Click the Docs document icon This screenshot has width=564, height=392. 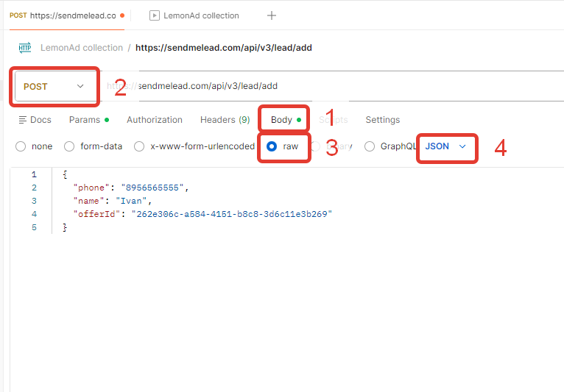[x=23, y=120]
